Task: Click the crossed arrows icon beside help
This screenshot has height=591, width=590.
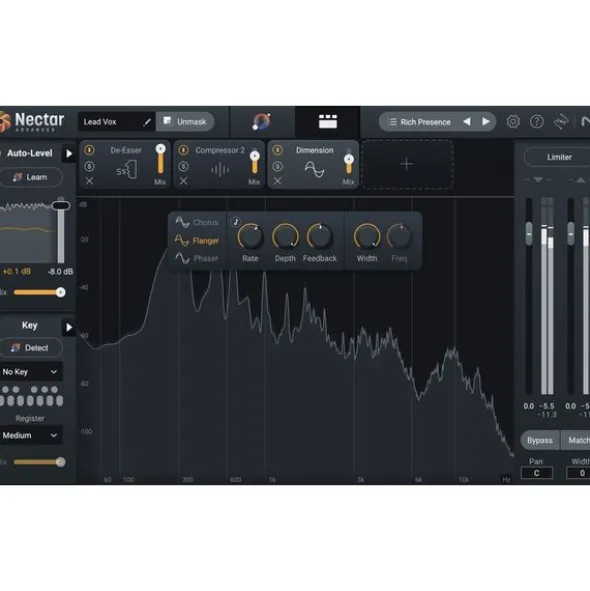Action: 561,122
